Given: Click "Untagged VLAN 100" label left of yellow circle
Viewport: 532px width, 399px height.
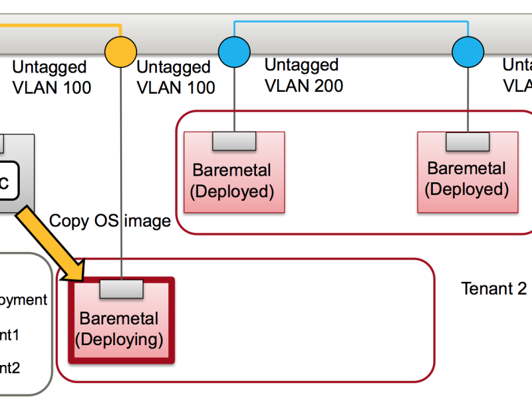Looking at the screenshot, I should coord(52,77).
